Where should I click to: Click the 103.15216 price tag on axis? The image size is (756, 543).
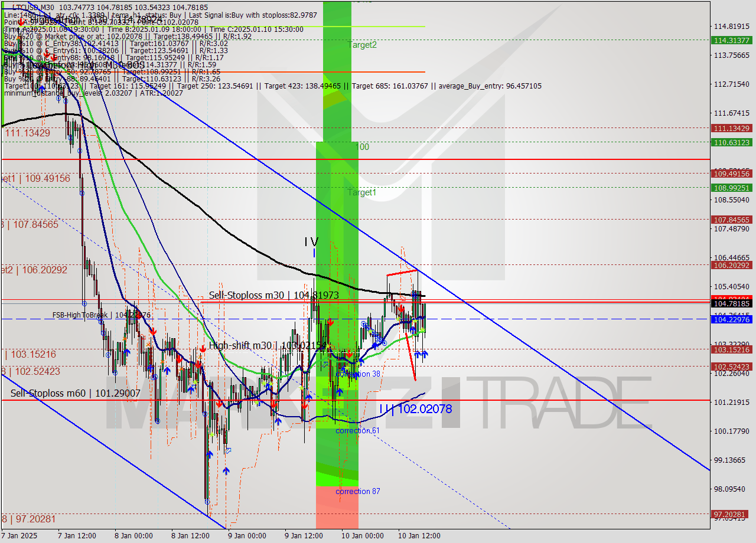click(732, 349)
